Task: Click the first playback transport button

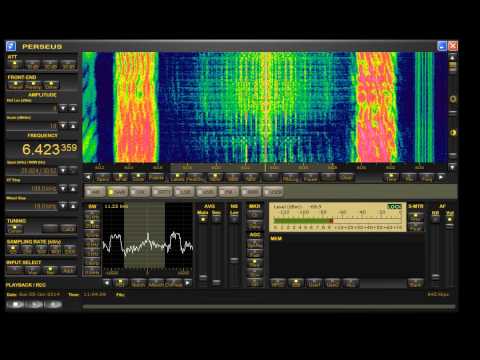Action: (16, 304)
